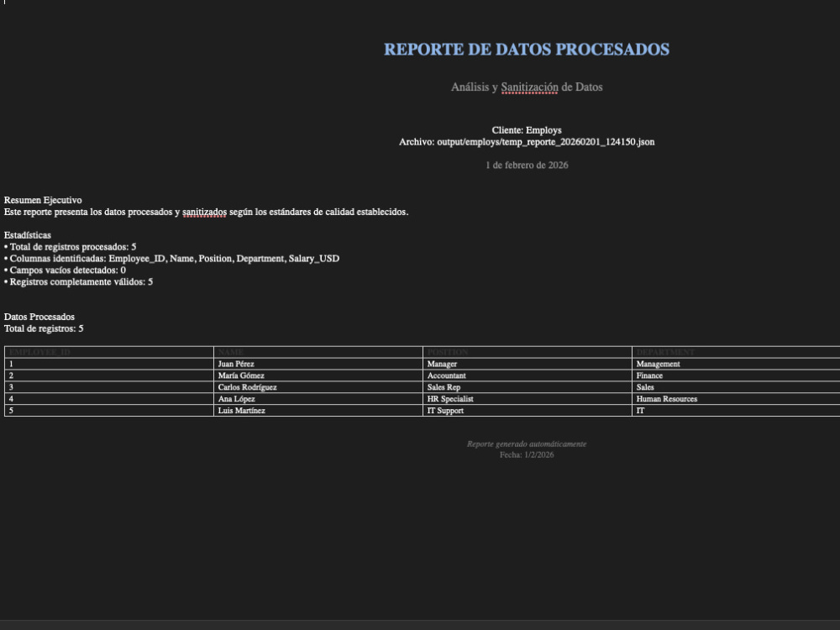Click the Resumen Ejecutivo heading
Viewport: 840px width, 630px height.
(43, 200)
